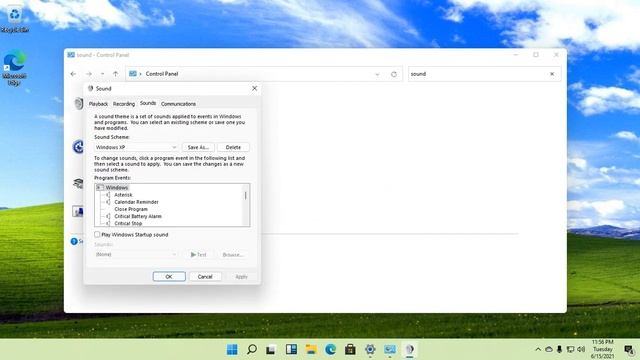Image resolution: width=640 pixels, height=360 pixels.
Task: Close the Sound dialog
Action: [x=254, y=89]
